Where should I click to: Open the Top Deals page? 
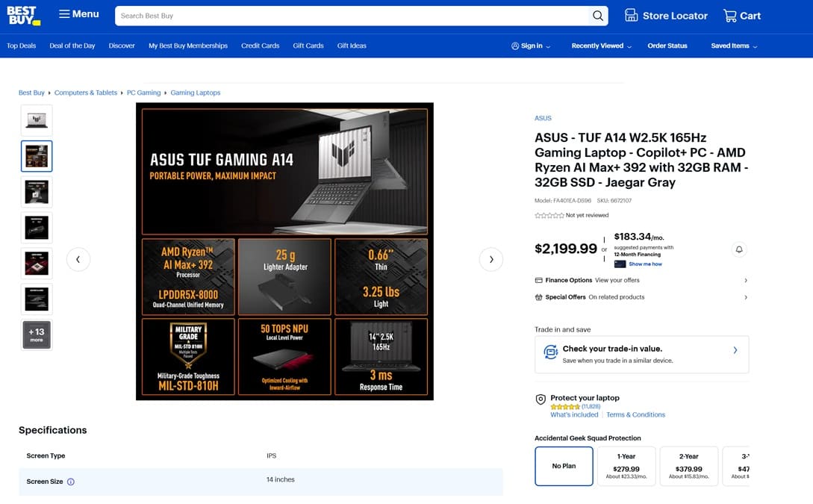(x=21, y=46)
